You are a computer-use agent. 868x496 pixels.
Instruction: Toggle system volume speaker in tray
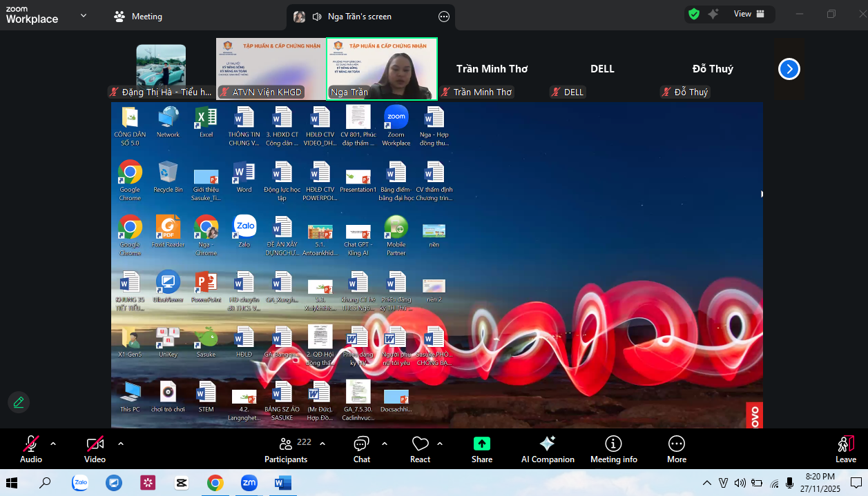(740, 483)
